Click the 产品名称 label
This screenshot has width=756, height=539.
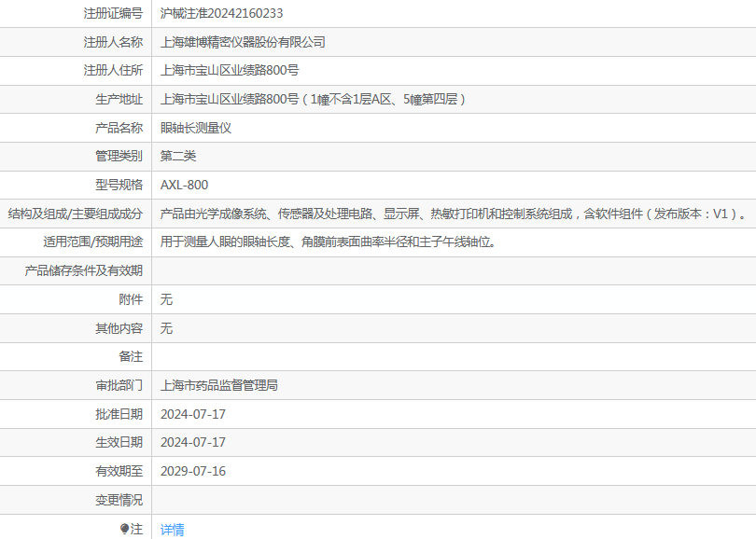(x=119, y=128)
